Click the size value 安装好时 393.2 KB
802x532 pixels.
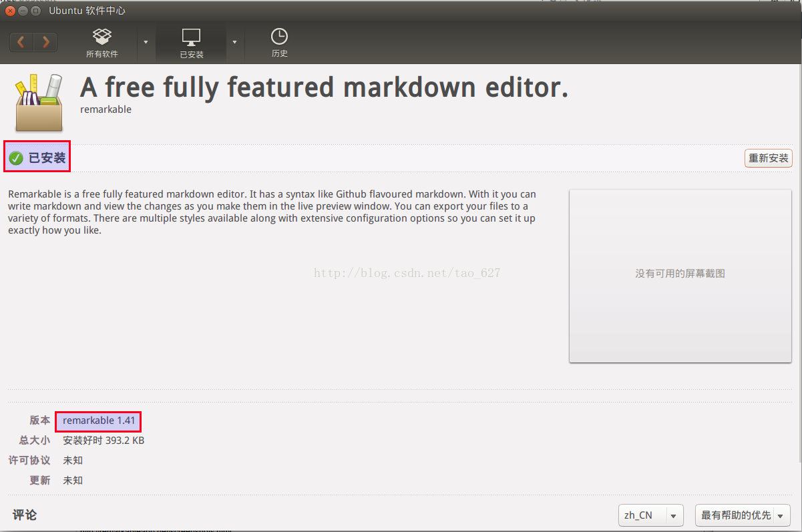click(104, 441)
